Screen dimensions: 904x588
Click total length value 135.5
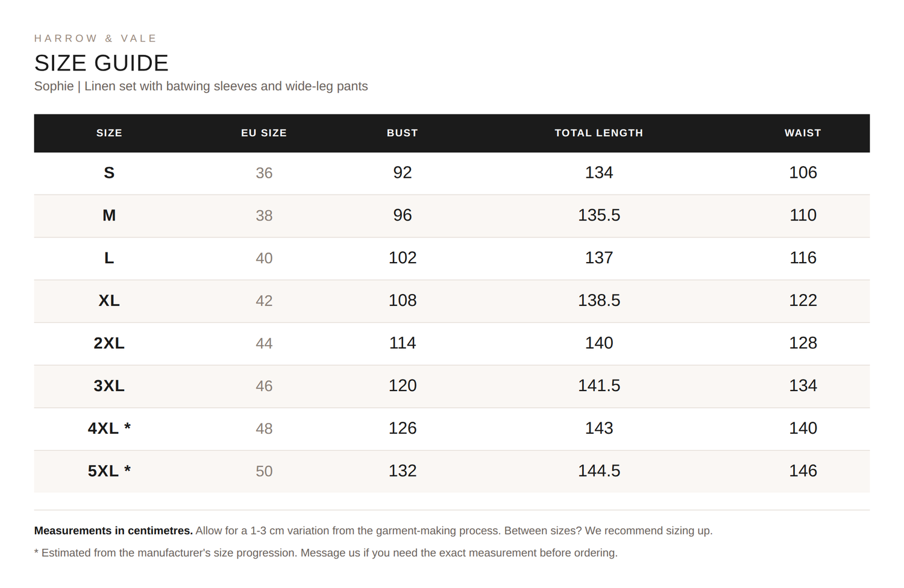point(599,216)
